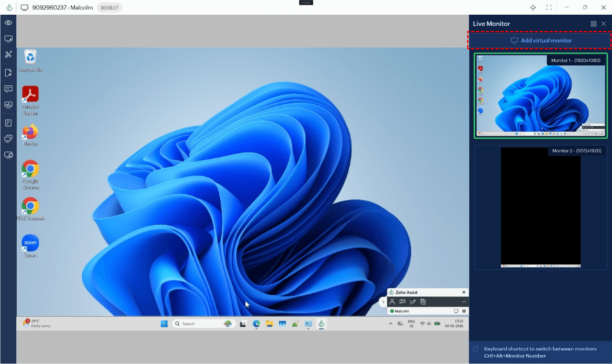
Task: Open the notes icon in left sidebar
Action: click(x=8, y=123)
